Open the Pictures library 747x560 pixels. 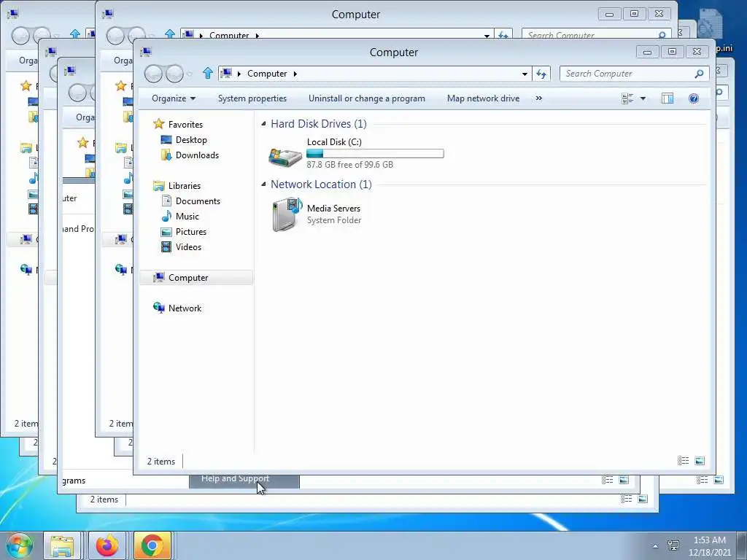(191, 231)
